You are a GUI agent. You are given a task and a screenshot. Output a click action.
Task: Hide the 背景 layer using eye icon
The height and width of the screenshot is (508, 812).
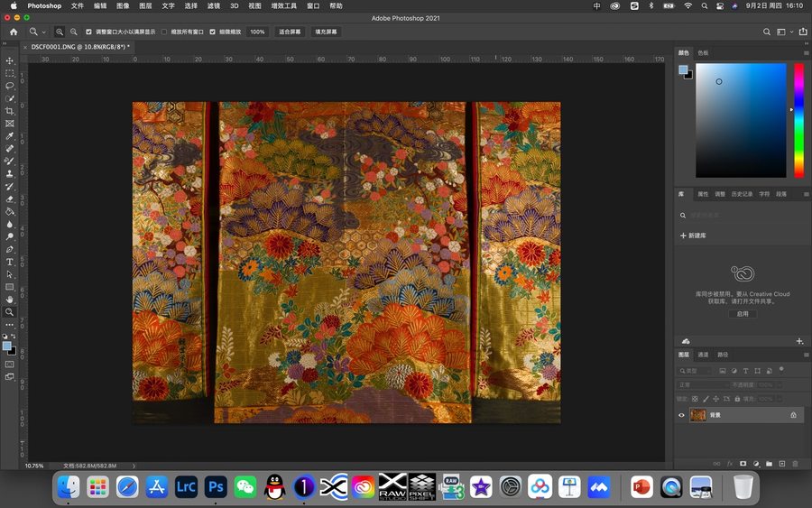click(681, 415)
